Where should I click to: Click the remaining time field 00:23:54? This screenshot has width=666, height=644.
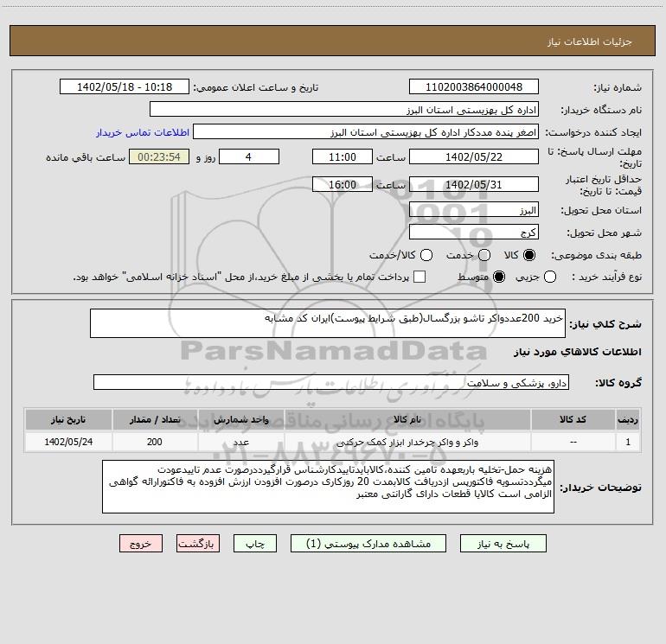[x=159, y=156]
